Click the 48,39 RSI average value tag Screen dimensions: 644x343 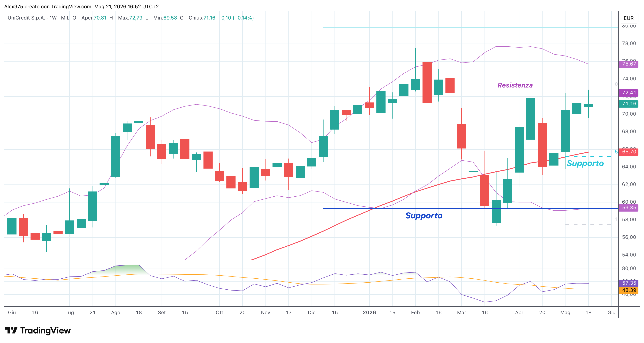click(628, 290)
